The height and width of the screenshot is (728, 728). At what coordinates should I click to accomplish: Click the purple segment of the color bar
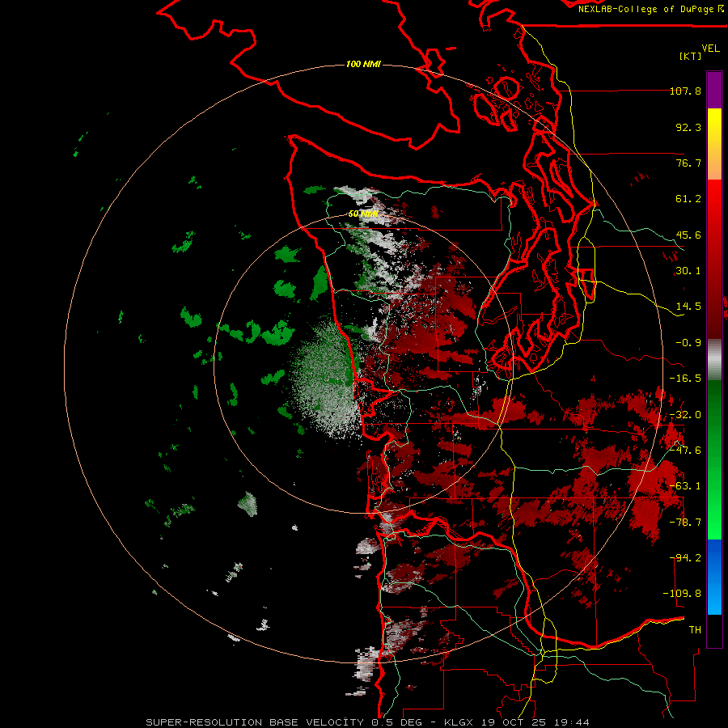tap(714, 91)
